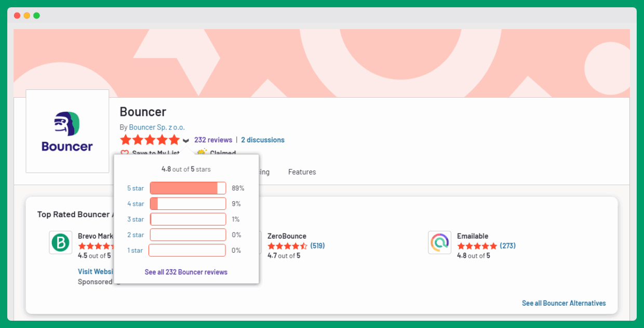Click the Emailable logo icon
The height and width of the screenshot is (328, 644).
point(440,243)
